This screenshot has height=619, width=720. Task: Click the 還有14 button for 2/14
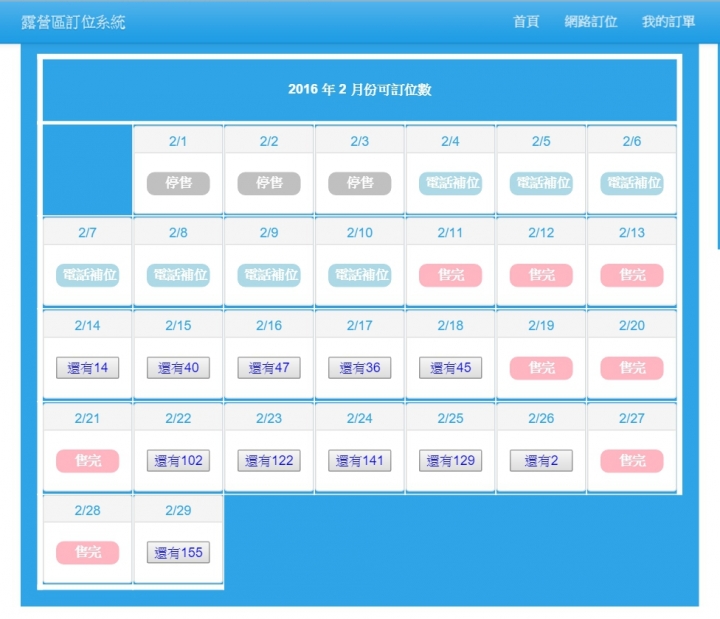click(x=87, y=368)
